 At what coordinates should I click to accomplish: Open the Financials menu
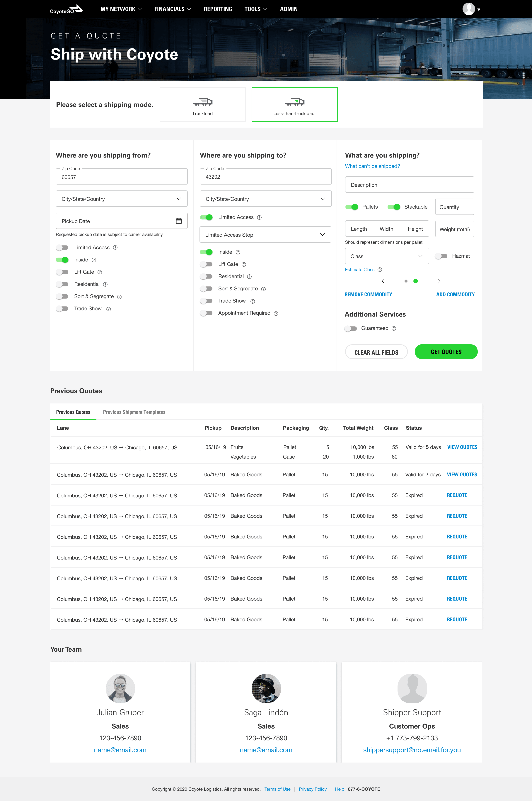click(172, 9)
